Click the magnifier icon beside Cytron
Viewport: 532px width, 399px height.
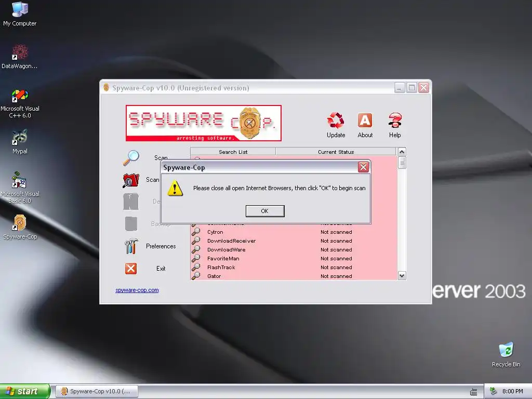point(196,232)
